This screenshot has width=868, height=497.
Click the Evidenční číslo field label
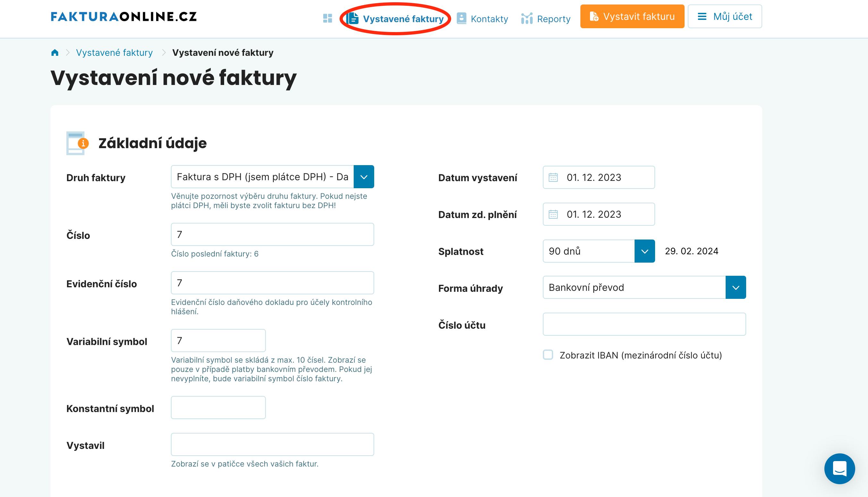coord(101,284)
